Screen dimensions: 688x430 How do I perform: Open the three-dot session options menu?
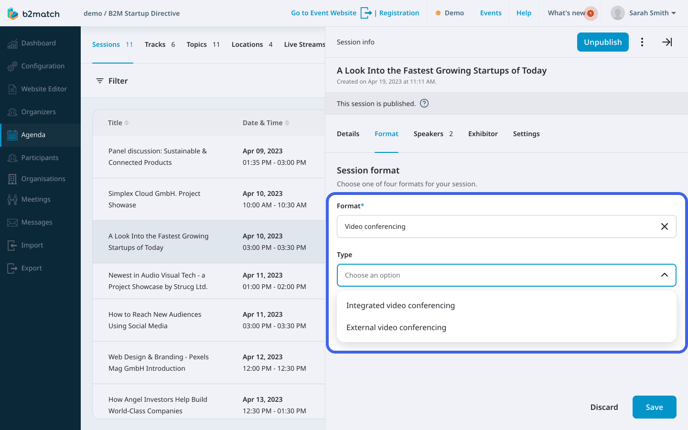[642, 42]
